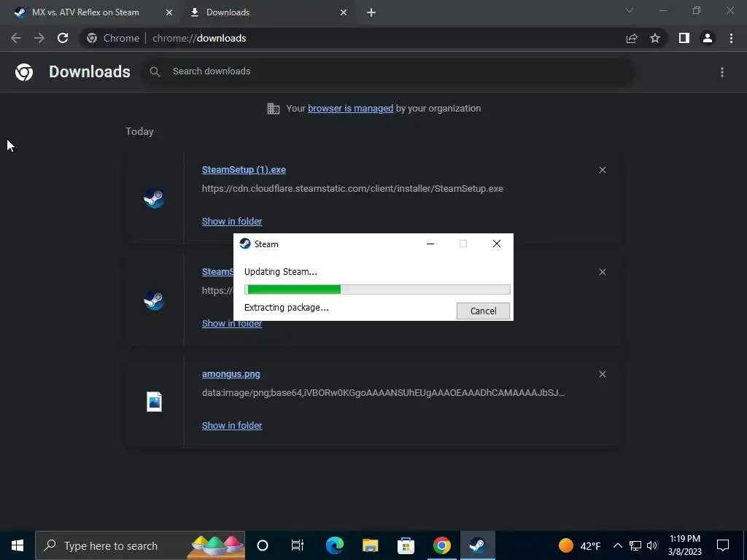Viewport: 747px width, 560px height.
Task: Close the Steam updater dialog
Action: click(496, 244)
